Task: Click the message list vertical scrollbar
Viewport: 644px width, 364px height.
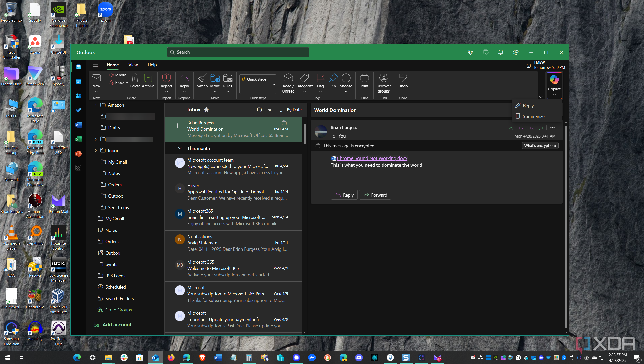Action: [304, 134]
